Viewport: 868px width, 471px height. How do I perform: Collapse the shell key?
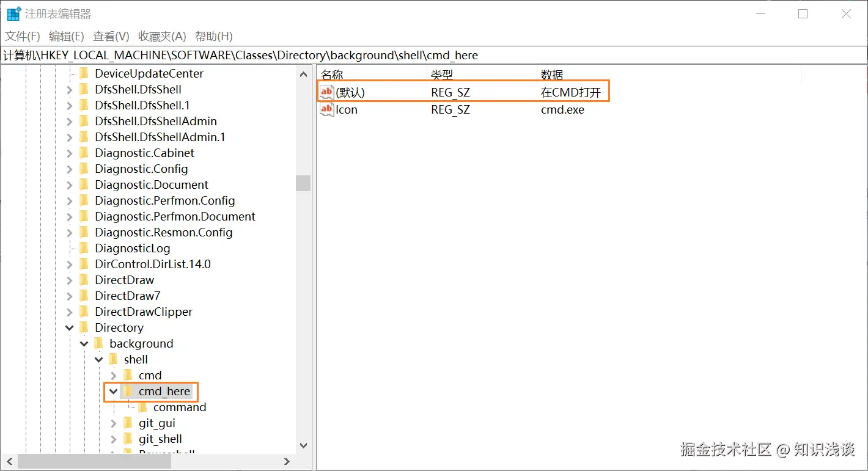click(98, 360)
